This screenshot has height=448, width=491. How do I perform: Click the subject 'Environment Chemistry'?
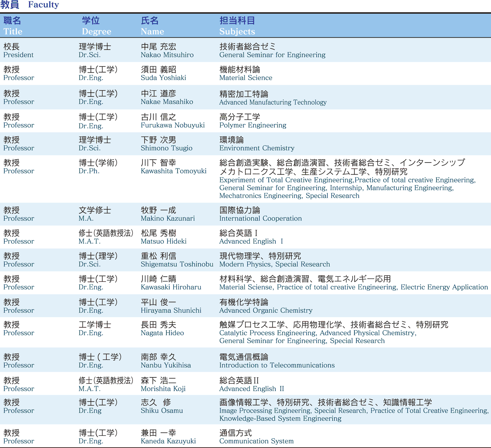pos(257,148)
